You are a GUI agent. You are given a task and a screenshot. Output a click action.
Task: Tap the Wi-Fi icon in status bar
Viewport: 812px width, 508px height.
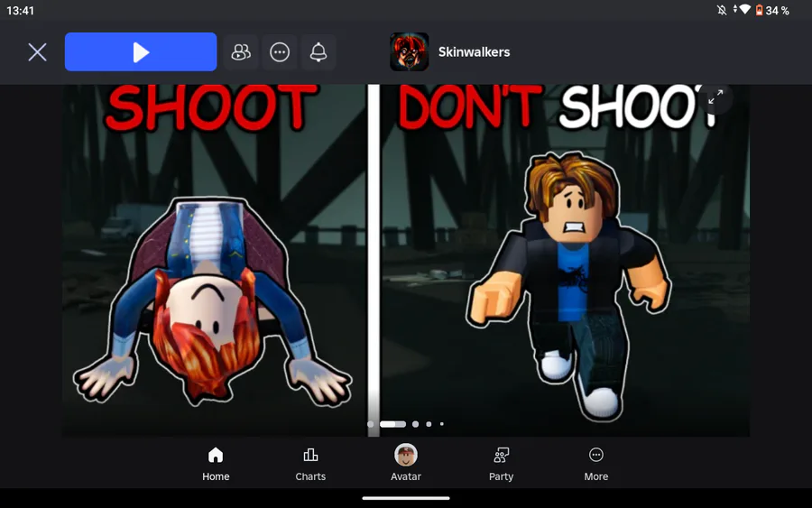[744, 9]
